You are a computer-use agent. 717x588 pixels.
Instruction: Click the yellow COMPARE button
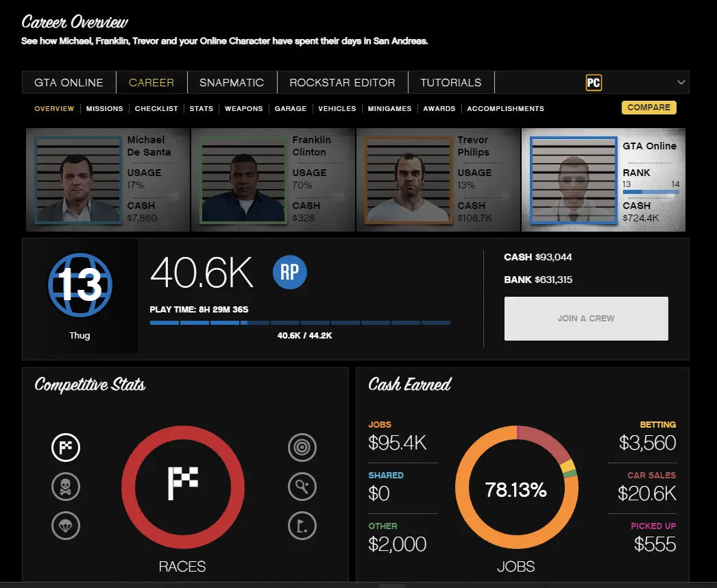tap(649, 108)
